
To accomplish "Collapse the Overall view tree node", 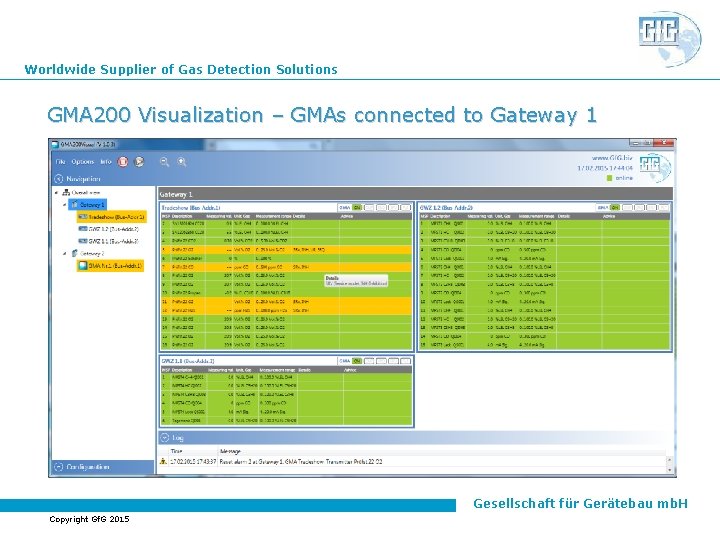I will [x=56, y=192].
